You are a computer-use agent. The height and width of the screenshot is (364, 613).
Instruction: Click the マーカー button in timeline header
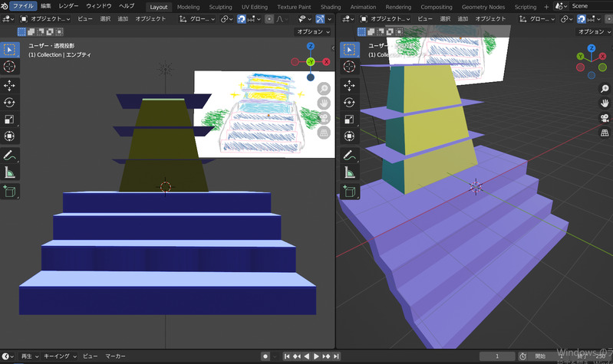(115, 356)
